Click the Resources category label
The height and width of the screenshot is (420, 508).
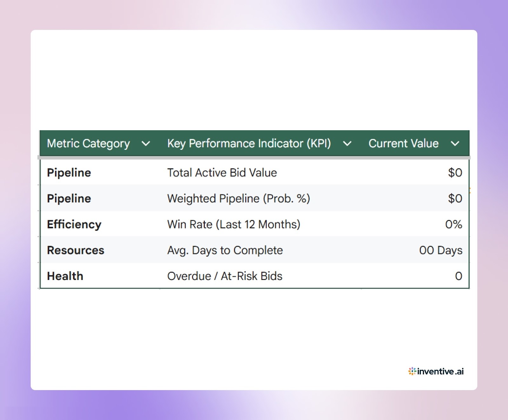(75, 250)
